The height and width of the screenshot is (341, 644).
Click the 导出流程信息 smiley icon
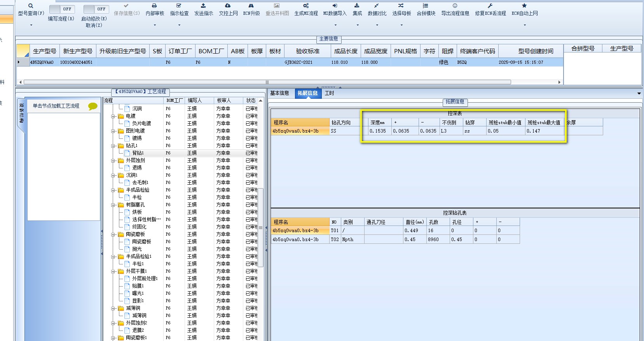tap(455, 6)
